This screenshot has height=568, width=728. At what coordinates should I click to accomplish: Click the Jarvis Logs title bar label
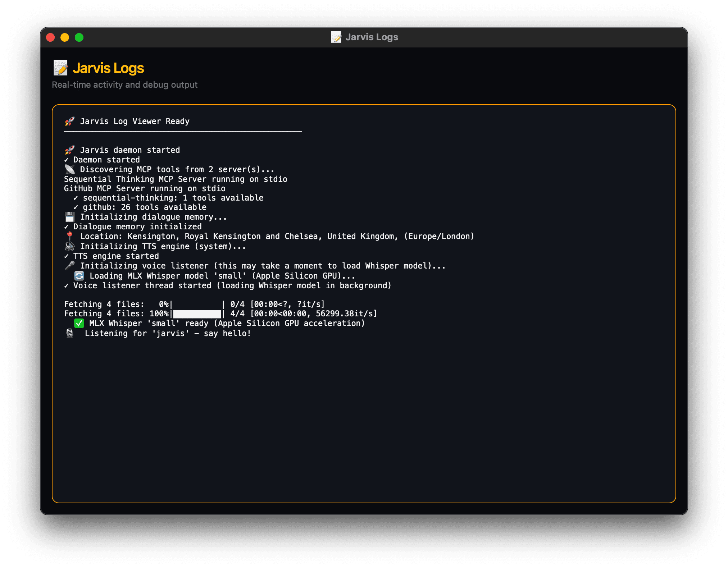(x=371, y=37)
